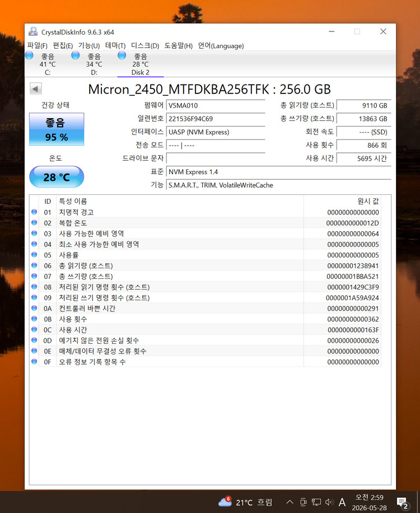
Task: Click the serial number field 221536F94C69
Action: (216, 118)
